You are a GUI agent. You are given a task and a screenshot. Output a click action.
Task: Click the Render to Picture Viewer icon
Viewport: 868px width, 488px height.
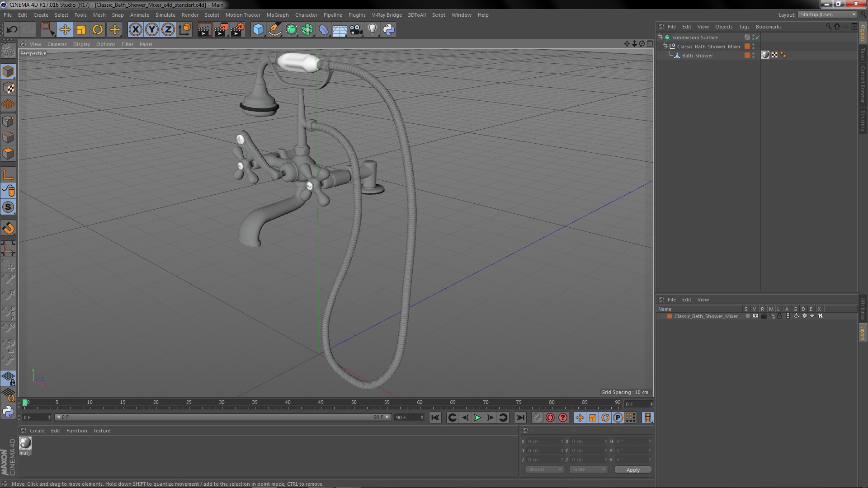point(221,30)
